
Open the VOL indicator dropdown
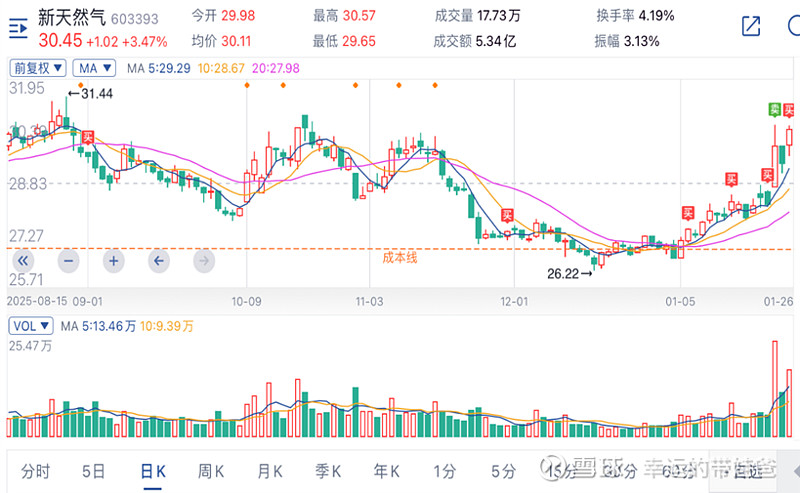pos(31,326)
